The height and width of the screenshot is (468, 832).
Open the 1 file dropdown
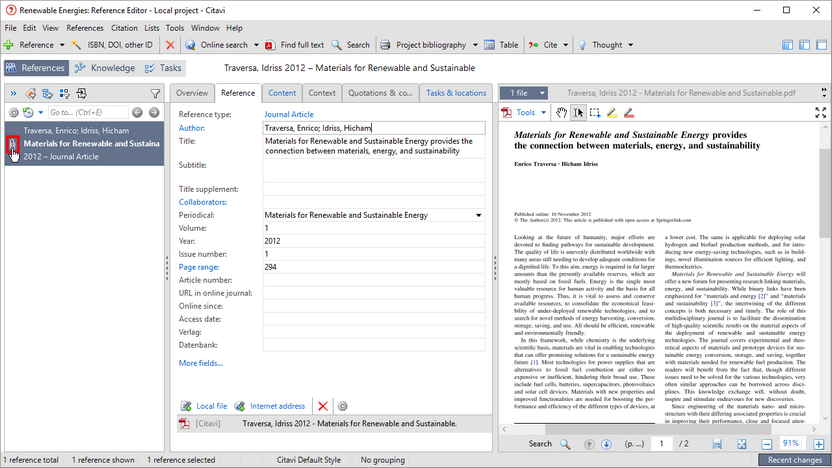[524, 93]
